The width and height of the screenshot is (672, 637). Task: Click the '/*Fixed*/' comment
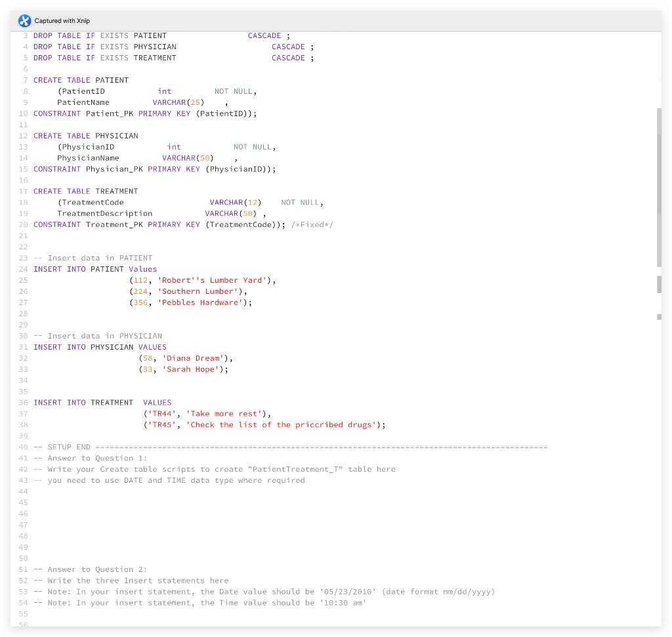[x=312, y=225]
